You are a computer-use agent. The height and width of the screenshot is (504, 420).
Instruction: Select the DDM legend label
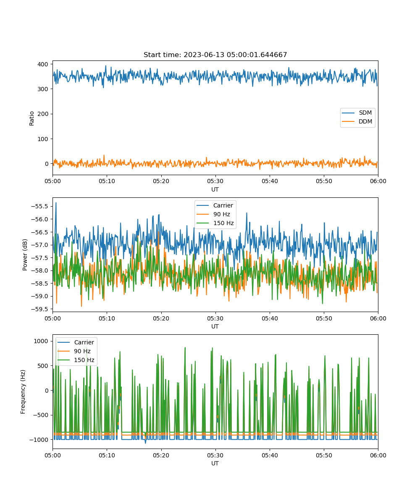tap(366, 121)
